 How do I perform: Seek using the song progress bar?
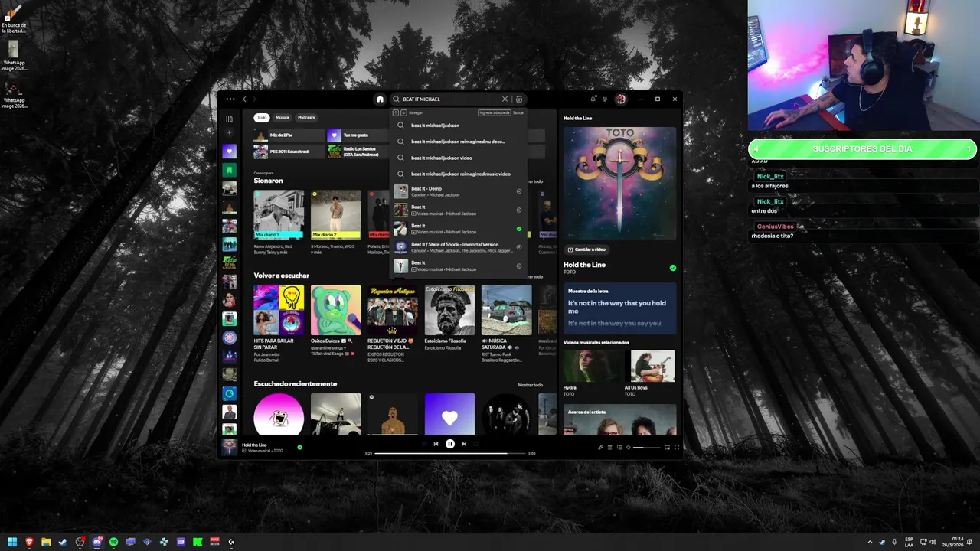[450, 453]
